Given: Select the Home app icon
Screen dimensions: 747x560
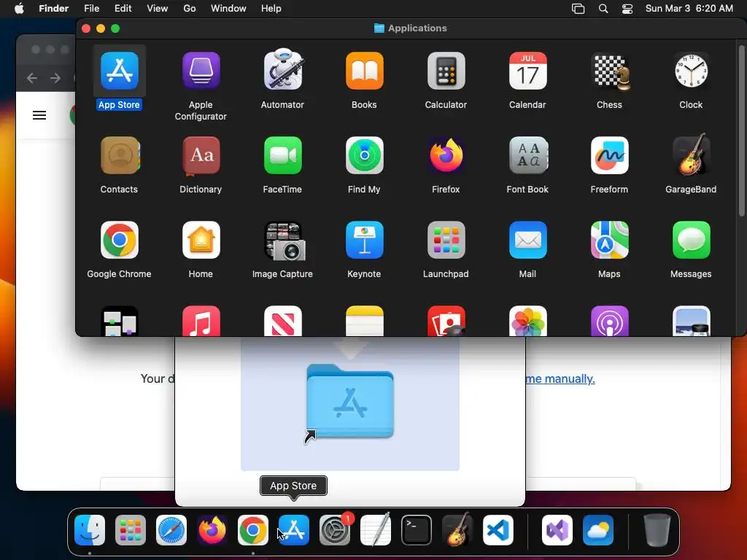Looking at the screenshot, I should click(201, 240).
